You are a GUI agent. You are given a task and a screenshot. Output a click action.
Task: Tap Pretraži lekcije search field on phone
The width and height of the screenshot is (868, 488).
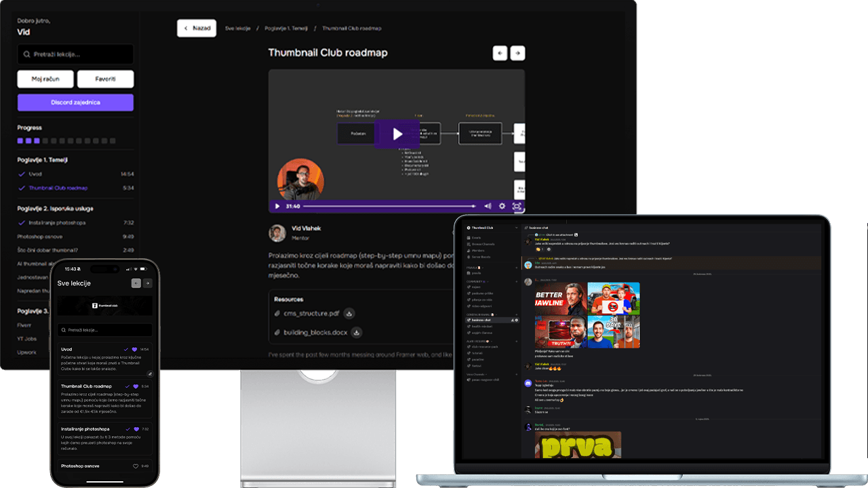pos(104,330)
